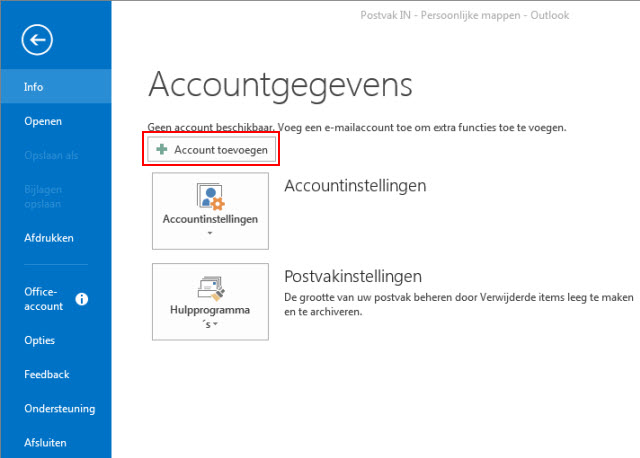Click the Accountgegevens page title
Screen dimensions: 640x458
click(x=280, y=86)
